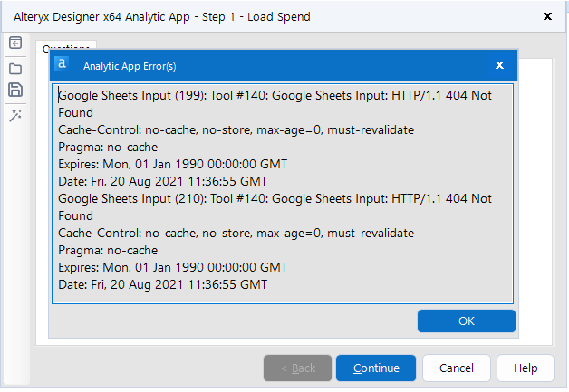Viewport: 569px width, 392px height.
Task: Click the collapse panel arrow icon in sidebar
Action: pos(15,43)
